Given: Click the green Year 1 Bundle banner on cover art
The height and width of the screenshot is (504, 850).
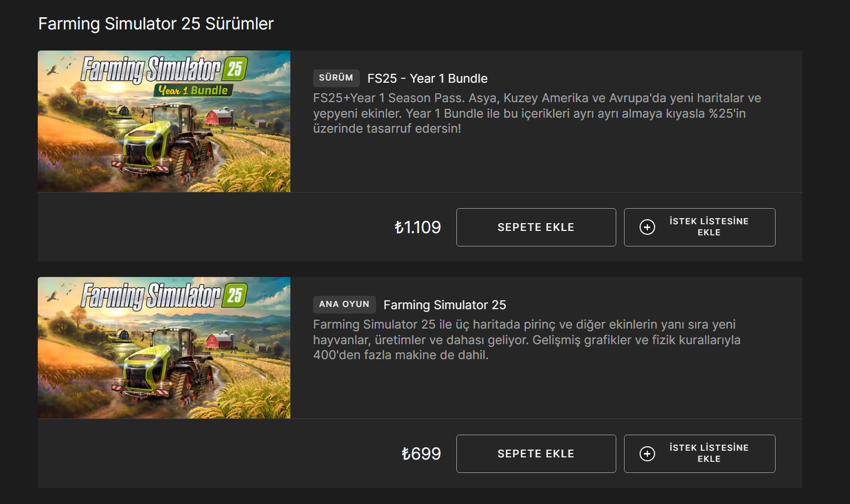Looking at the screenshot, I should (x=193, y=90).
